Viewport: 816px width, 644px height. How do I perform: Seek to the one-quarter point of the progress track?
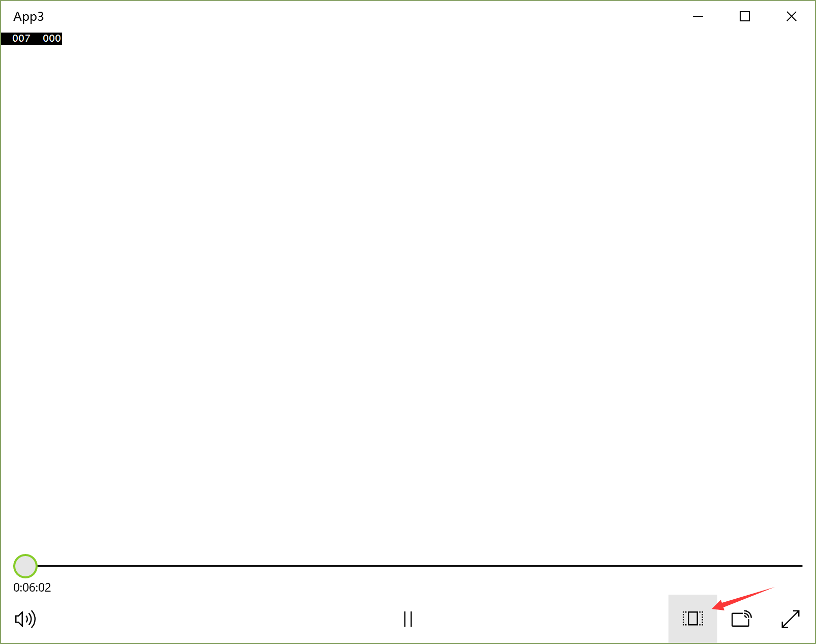(211, 566)
